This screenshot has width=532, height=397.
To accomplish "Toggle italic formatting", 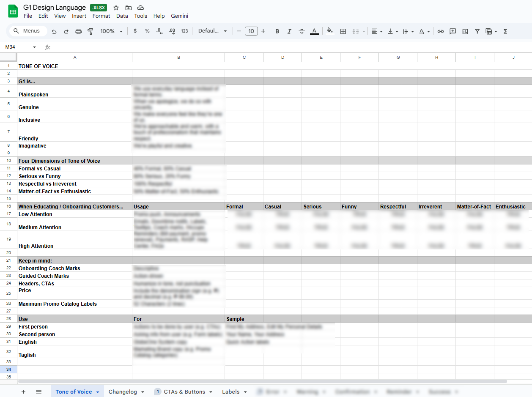I will pos(289,31).
